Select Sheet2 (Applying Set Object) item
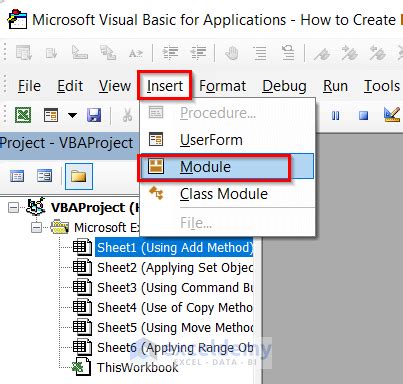The image size is (403, 384). pos(175,267)
